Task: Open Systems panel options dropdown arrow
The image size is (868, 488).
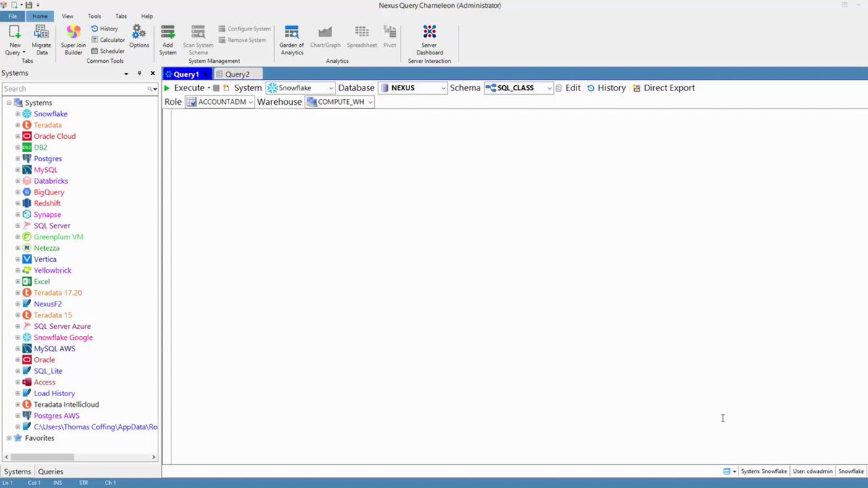Action: 126,74
